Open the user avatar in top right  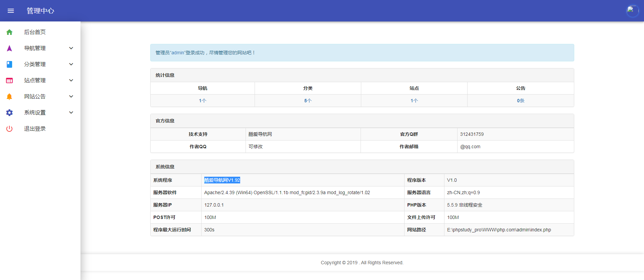pos(632,11)
